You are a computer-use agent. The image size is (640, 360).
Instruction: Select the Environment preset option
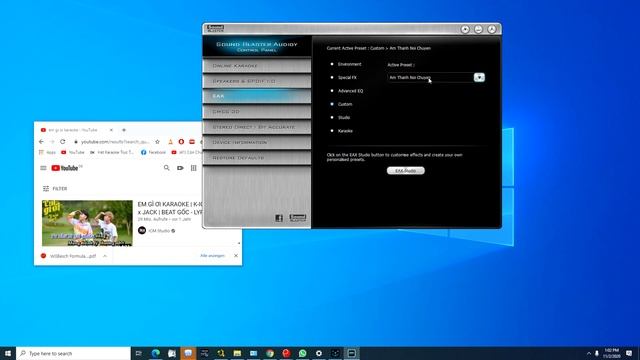(x=346, y=64)
